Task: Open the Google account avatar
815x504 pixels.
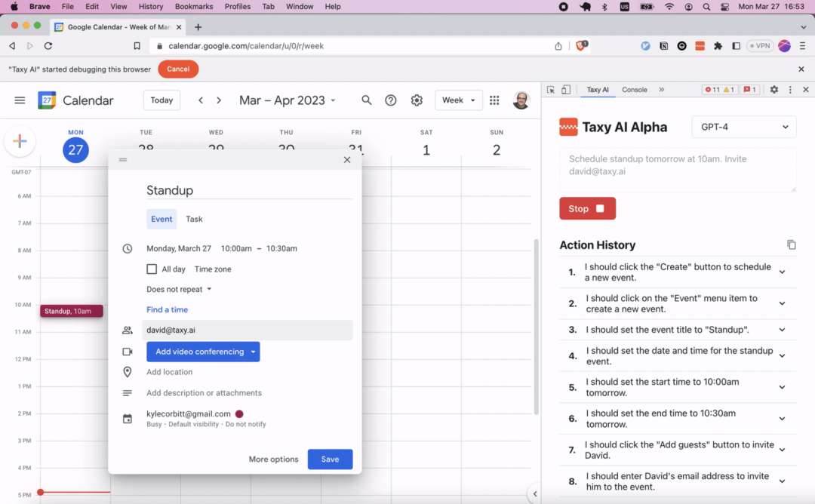Action: 521,100
